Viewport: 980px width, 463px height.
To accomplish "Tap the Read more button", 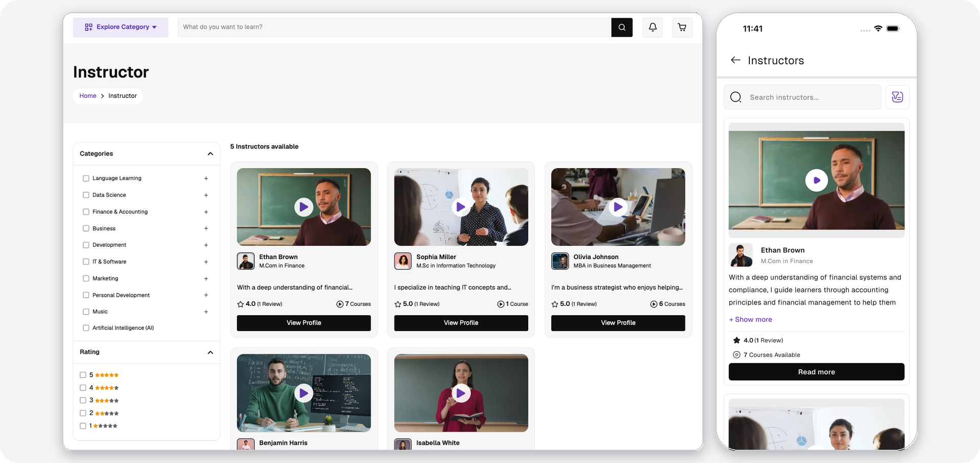I will point(817,372).
